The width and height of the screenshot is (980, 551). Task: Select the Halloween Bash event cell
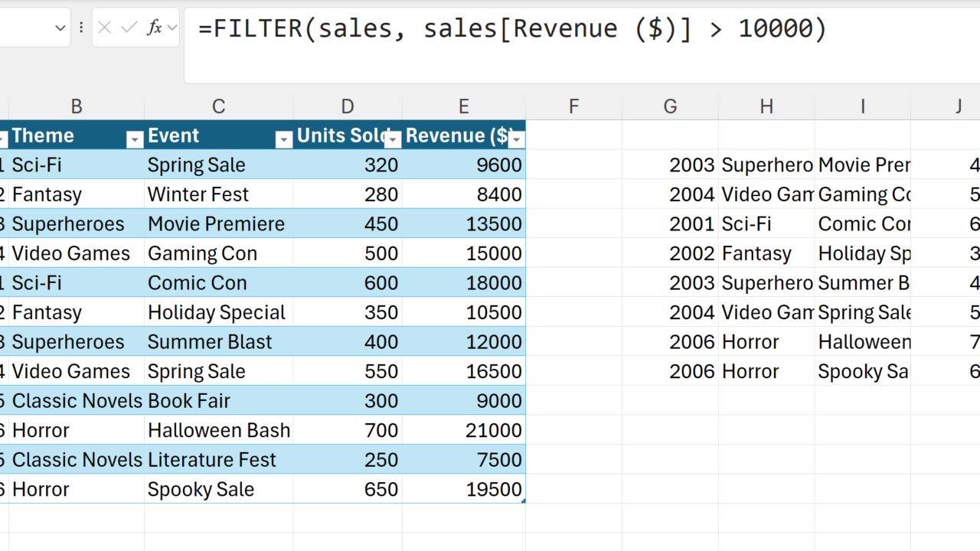click(x=218, y=430)
